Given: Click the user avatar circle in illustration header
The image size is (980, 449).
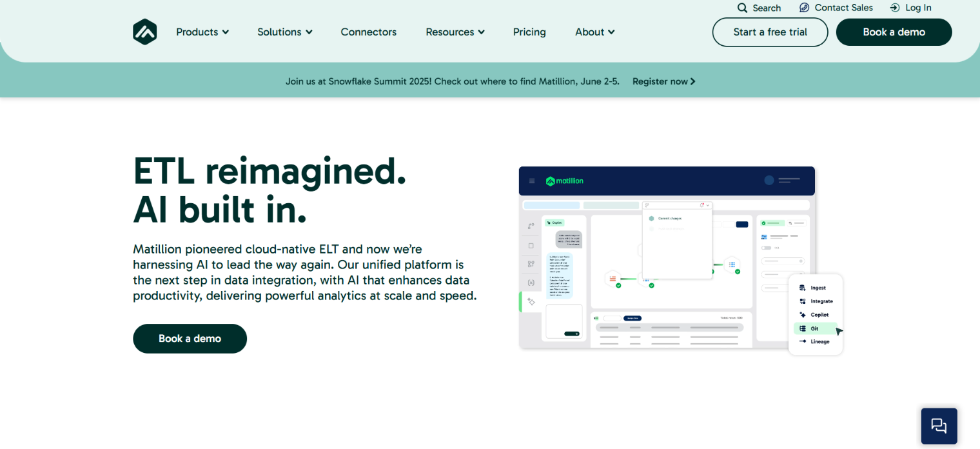Looking at the screenshot, I should (x=769, y=180).
